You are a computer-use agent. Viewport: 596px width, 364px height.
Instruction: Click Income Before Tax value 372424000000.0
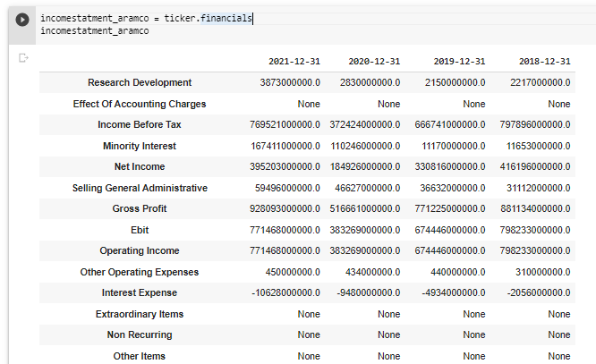365,124
